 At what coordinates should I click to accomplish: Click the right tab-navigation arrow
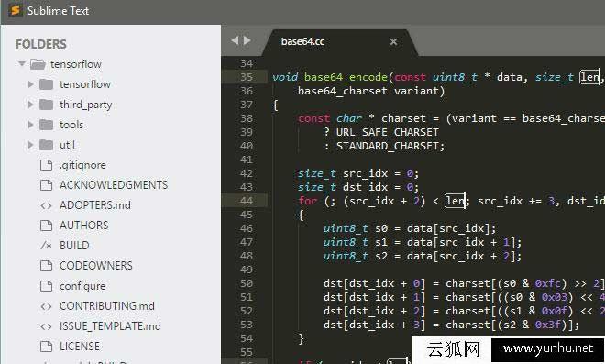click(247, 40)
